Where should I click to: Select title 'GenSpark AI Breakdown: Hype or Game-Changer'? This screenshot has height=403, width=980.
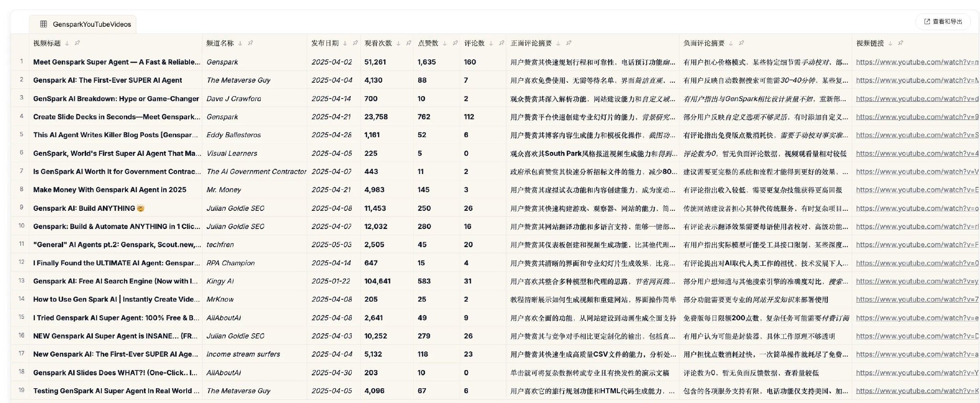click(x=116, y=98)
